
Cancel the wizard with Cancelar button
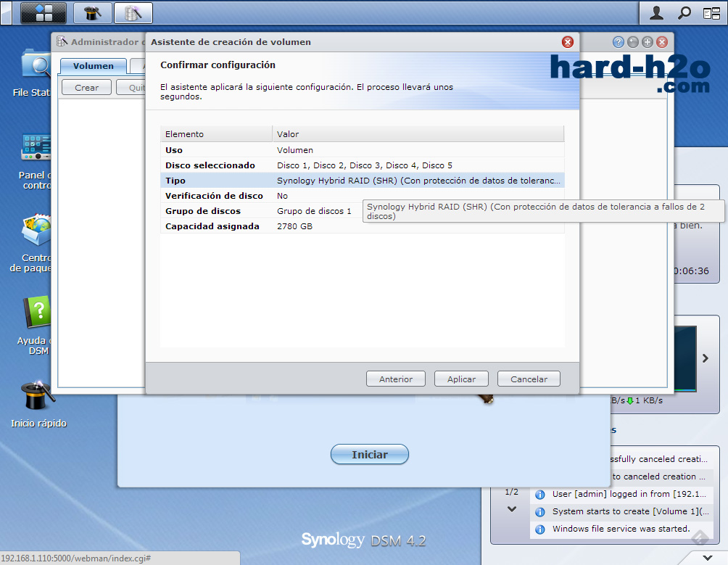tap(529, 379)
